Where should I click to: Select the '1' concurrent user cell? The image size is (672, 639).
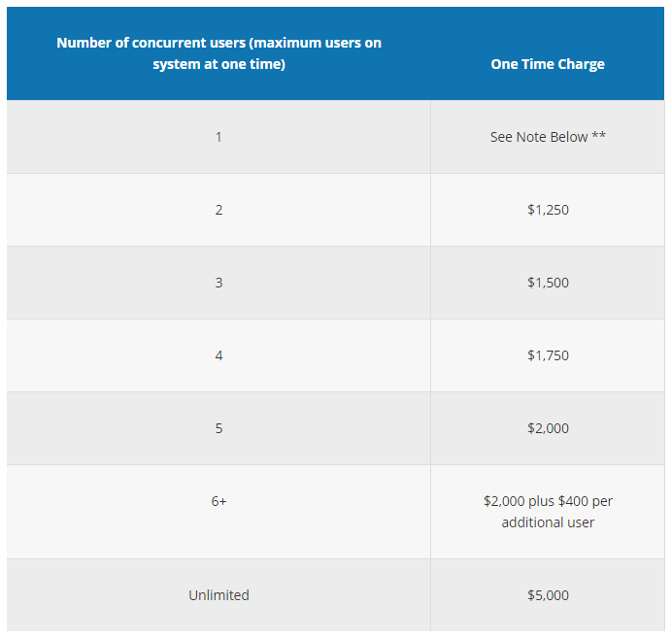(218, 137)
